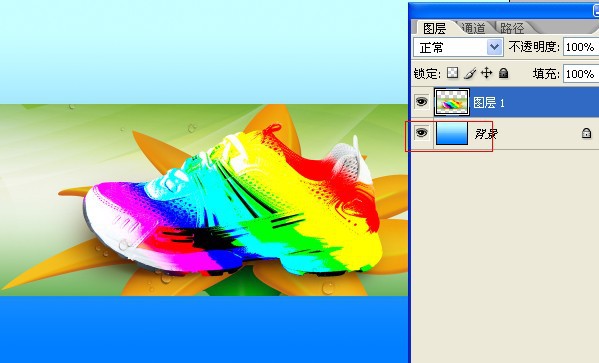Viewport: 599px width, 363px height.
Task: Switch to the 路径 tab
Action: click(x=512, y=28)
